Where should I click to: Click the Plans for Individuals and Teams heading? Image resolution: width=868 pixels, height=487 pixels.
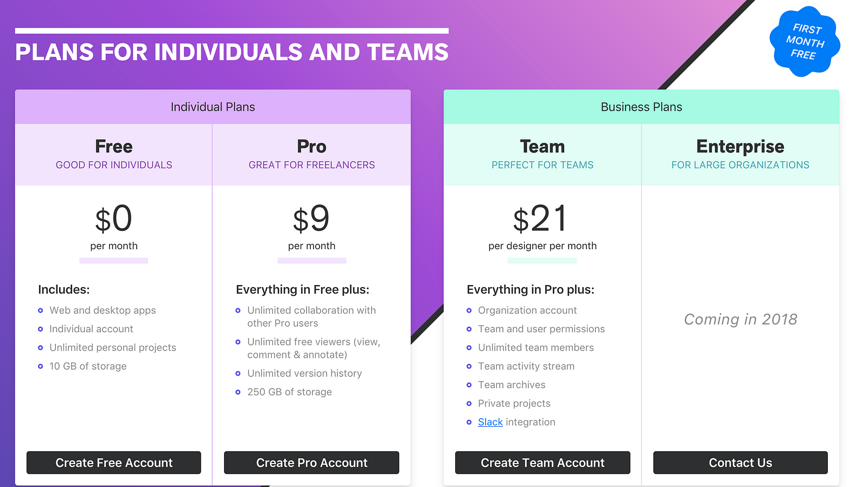(x=232, y=52)
